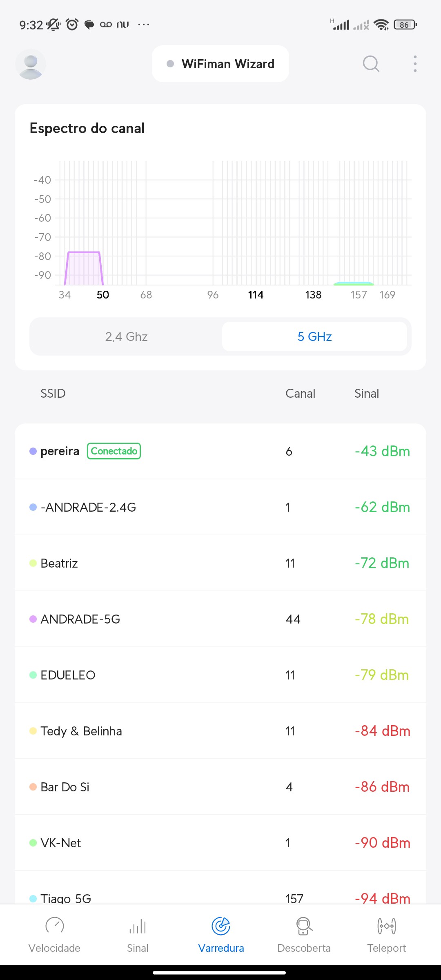Open the connected pereira network entry
Viewport: 441px width, 980px height.
click(x=220, y=451)
